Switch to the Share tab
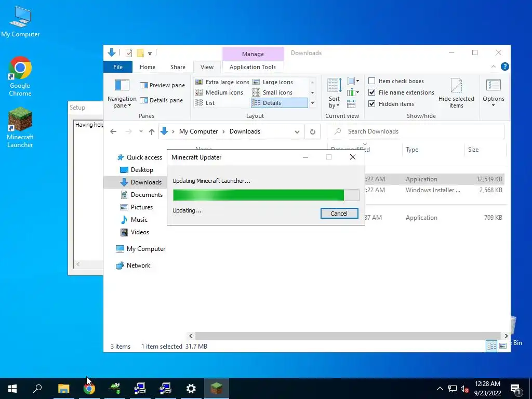This screenshot has height=399, width=532. click(x=178, y=67)
